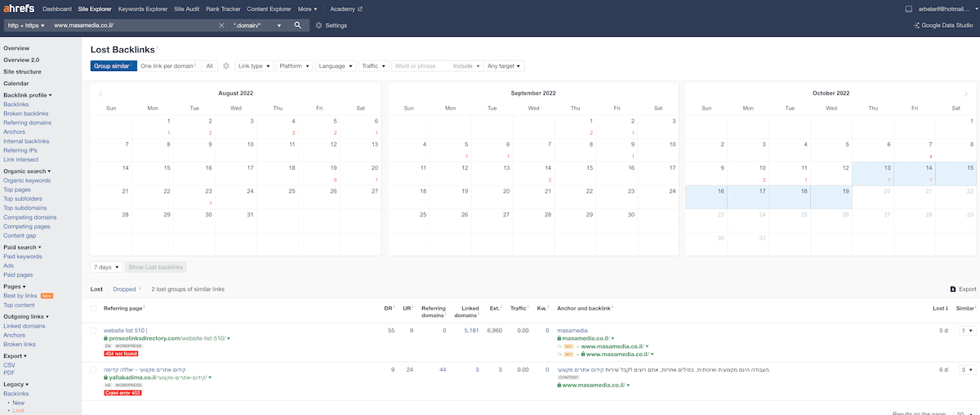This screenshot has width=980, height=415.
Task: Open the Any target dropdown
Action: pyautogui.click(x=504, y=65)
